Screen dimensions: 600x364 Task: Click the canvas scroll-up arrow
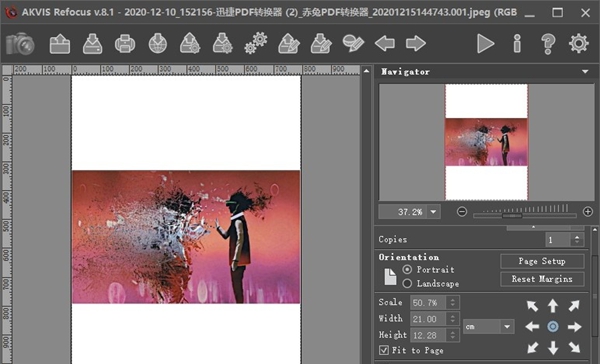tap(366, 71)
